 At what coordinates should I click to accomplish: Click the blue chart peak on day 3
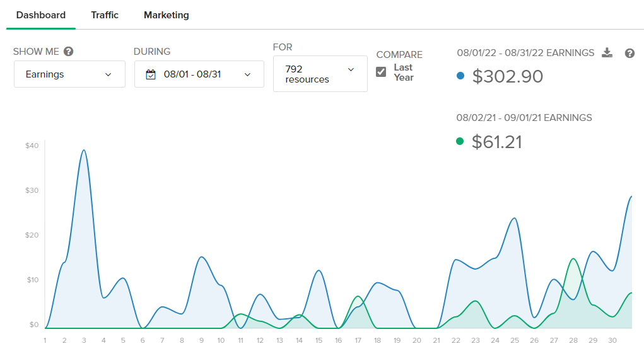(x=84, y=151)
